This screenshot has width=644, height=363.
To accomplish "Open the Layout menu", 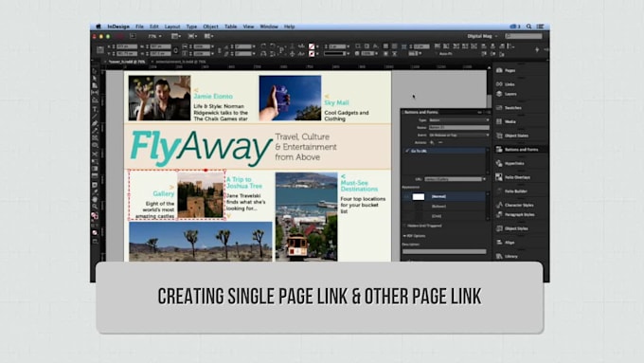I will pos(172,27).
